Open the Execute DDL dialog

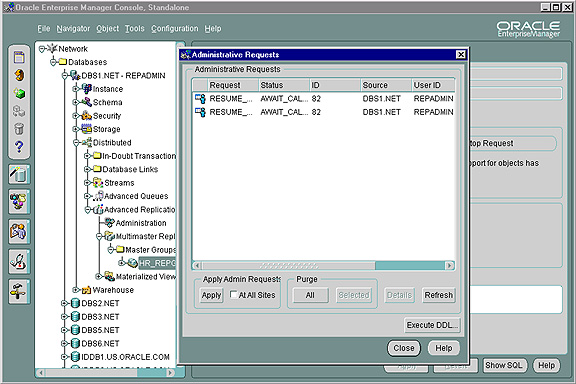click(432, 325)
